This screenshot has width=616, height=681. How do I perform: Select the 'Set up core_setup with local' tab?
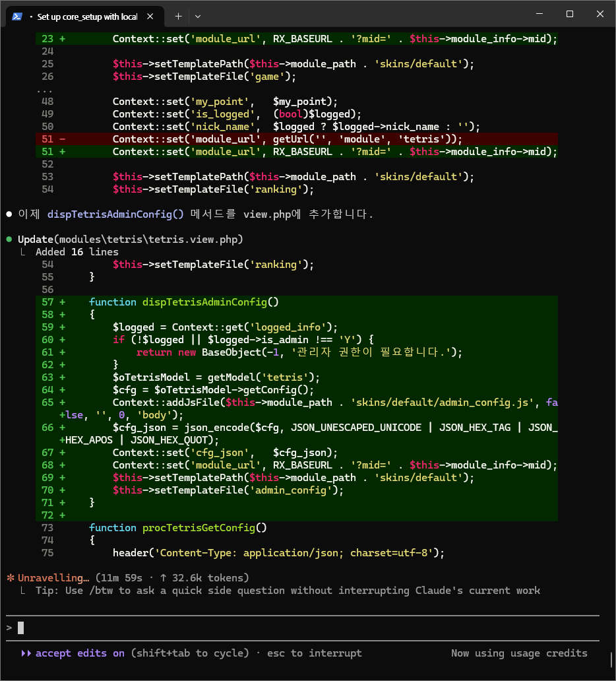85,16
